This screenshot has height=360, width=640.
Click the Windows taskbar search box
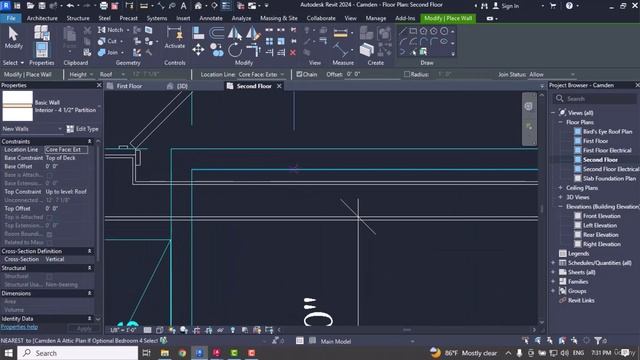[x=78, y=353]
